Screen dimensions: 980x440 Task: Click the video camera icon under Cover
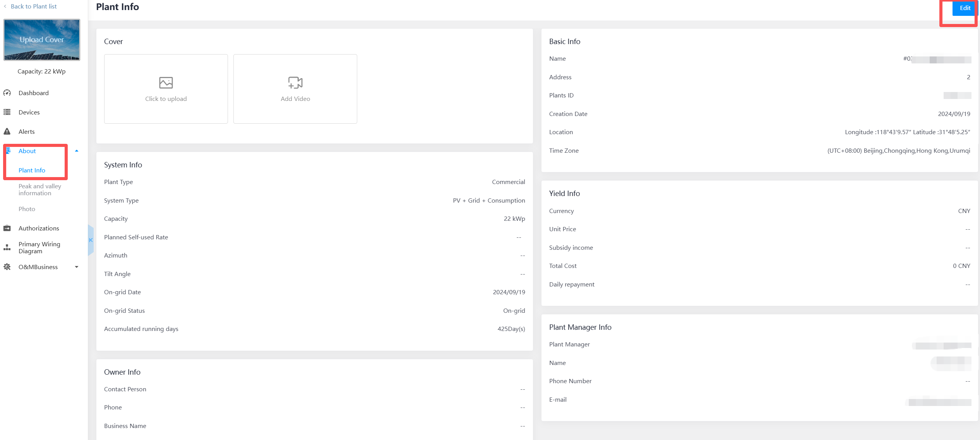pyautogui.click(x=295, y=82)
